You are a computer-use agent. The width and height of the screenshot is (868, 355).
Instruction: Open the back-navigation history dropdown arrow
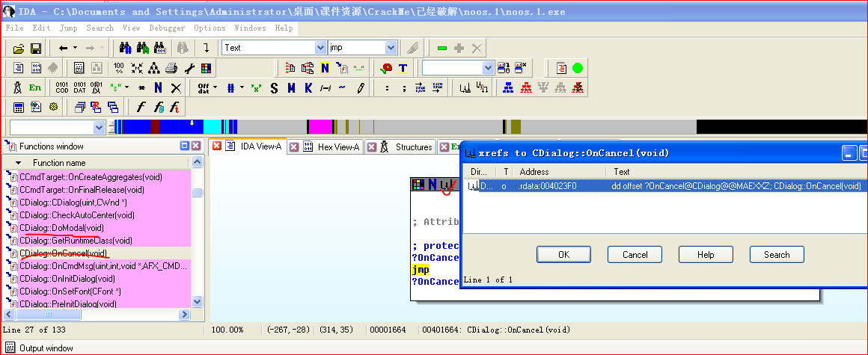[x=76, y=48]
